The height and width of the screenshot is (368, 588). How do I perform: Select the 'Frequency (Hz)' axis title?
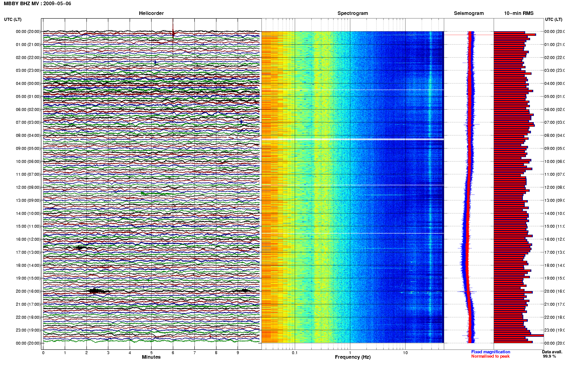point(353,357)
